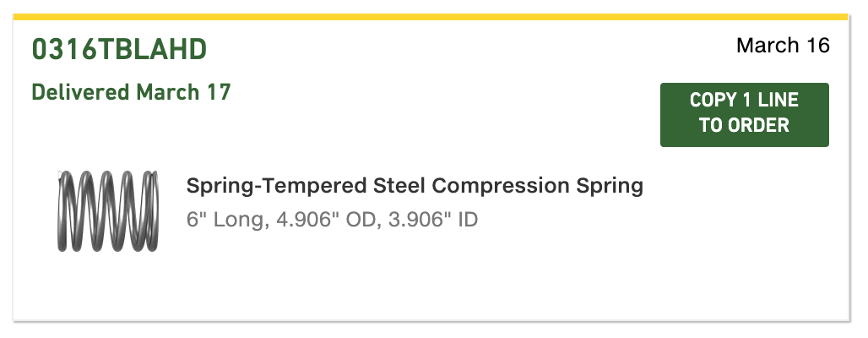The image size is (868, 338).
Task: Open Spring-Tempered Steel Compression Spring product title
Action: pos(415,186)
